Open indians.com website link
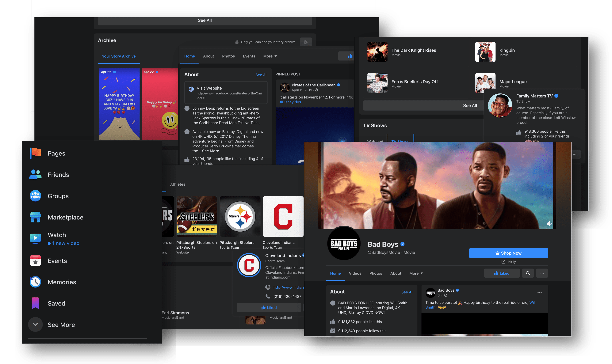Screen dimensions: 612x364 pyautogui.click(x=289, y=287)
